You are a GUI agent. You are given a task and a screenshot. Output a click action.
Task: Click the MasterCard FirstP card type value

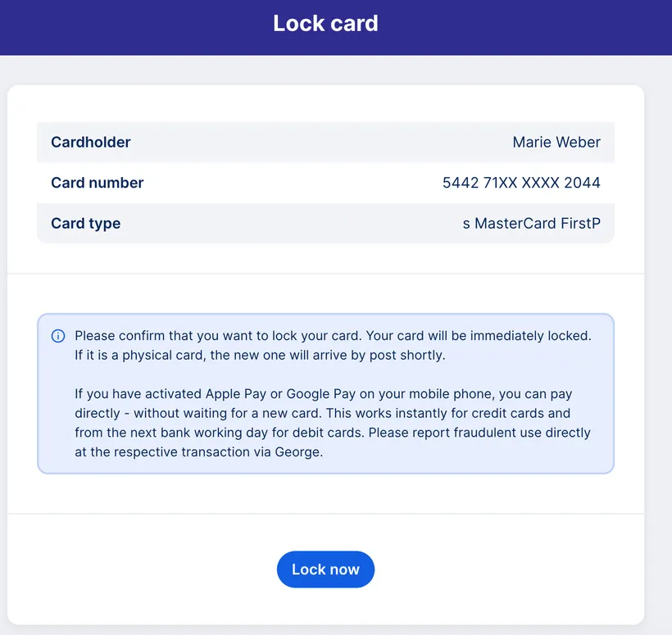[533, 223]
